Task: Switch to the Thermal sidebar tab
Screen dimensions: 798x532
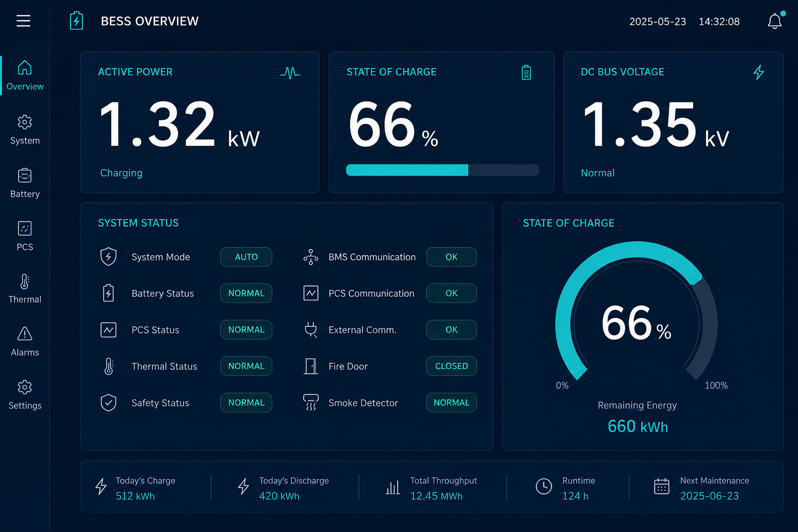Action: [25, 289]
